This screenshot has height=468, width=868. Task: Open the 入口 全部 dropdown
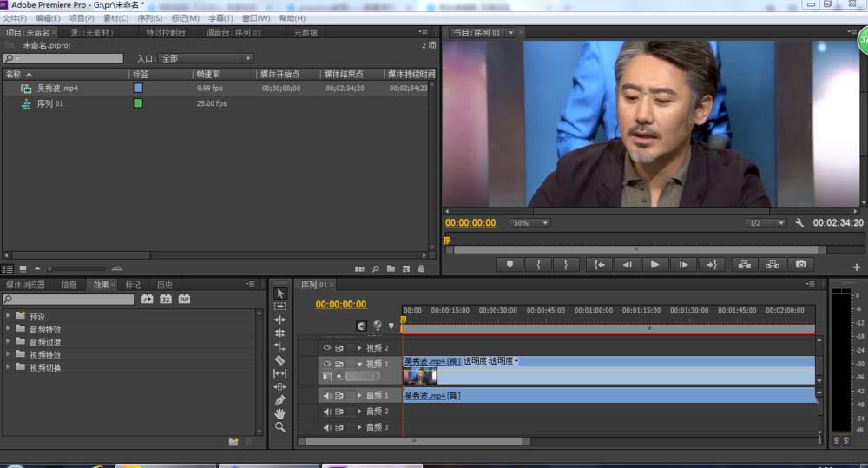tap(206, 58)
